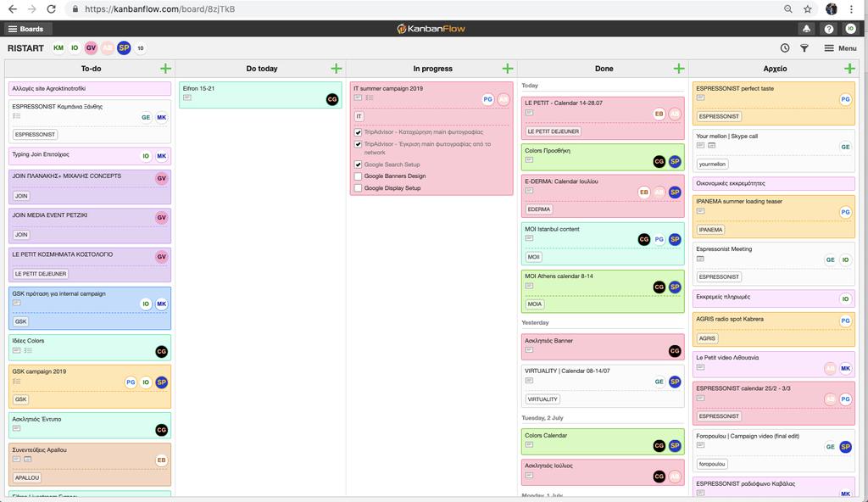Image resolution: width=868 pixels, height=502 pixels.
Task: Bookmark this page star icon
Action: point(808,8)
